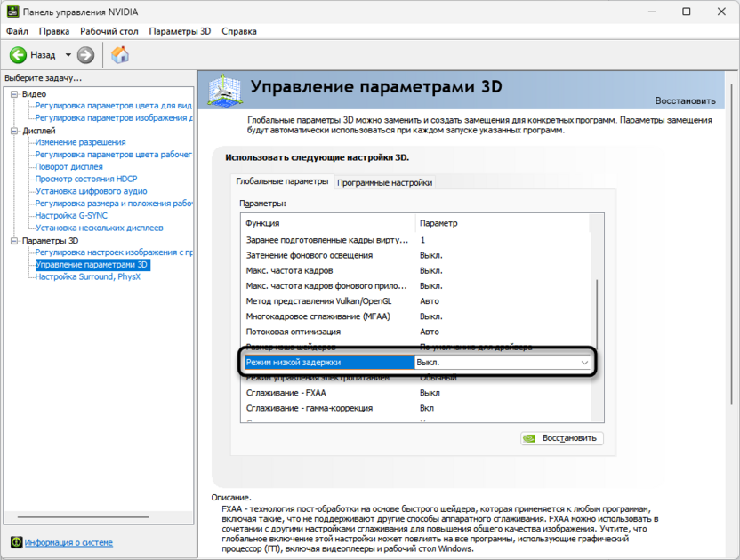
Task: Click the Назад button label
Action: [x=43, y=55]
